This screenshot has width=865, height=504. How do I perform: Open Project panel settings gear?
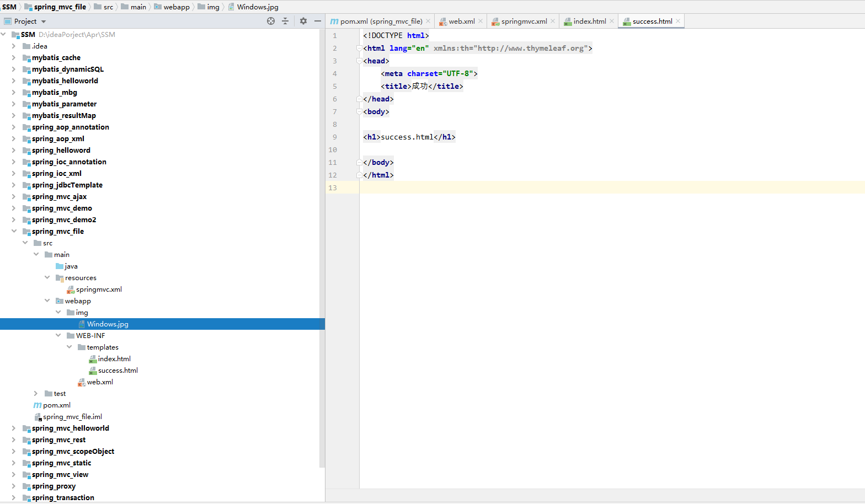(x=303, y=21)
